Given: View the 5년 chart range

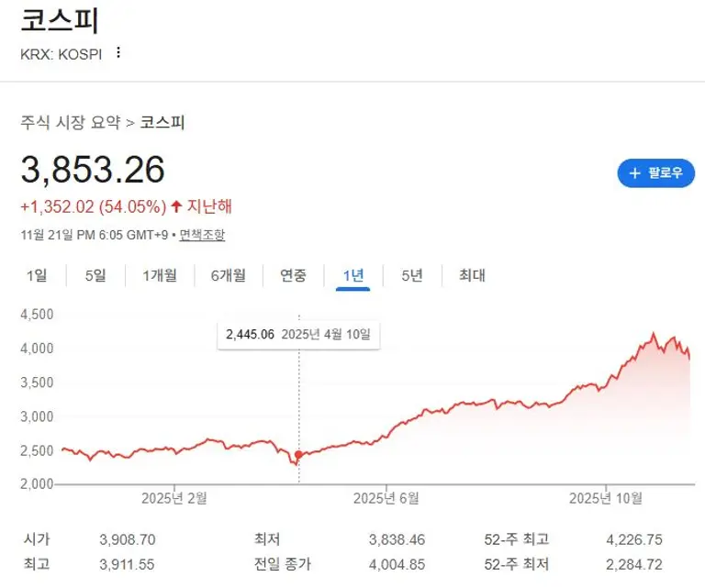Looking at the screenshot, I should (412, 275).
